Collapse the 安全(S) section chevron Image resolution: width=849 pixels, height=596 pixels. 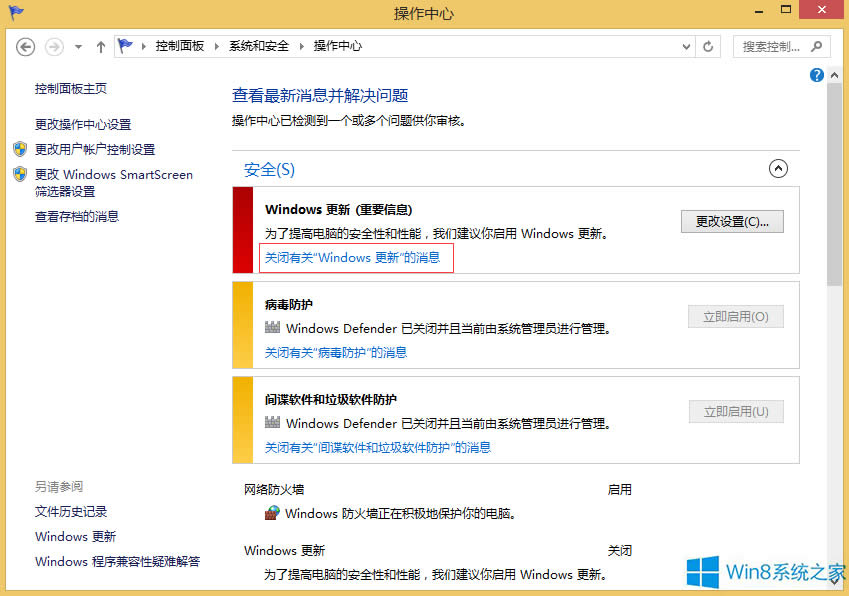[x=778, y=169]
